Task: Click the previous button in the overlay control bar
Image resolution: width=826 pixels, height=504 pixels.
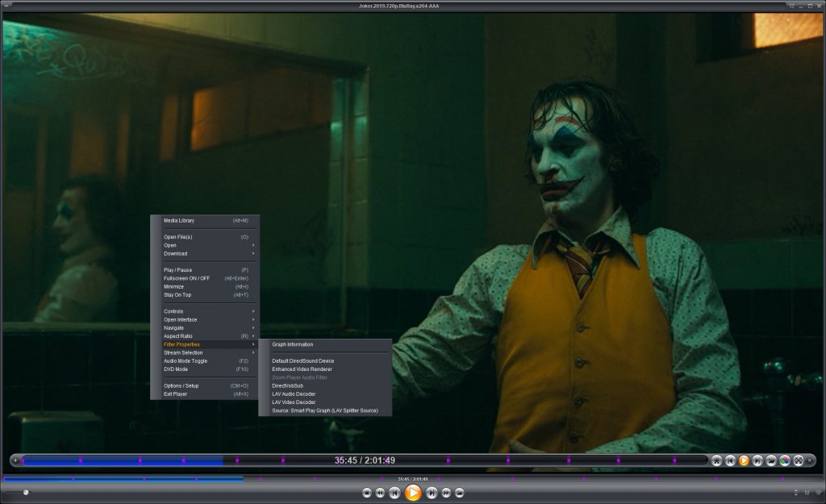Action: click(730, 460)
